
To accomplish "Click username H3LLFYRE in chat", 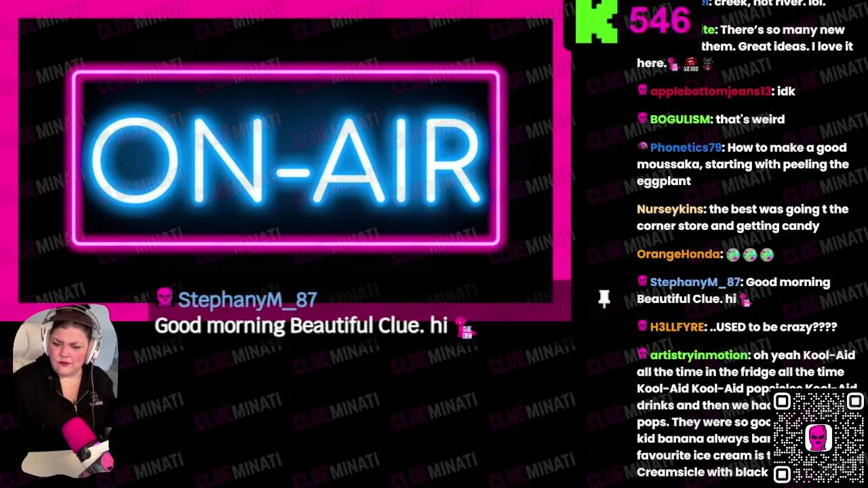I will coord(677,327).
